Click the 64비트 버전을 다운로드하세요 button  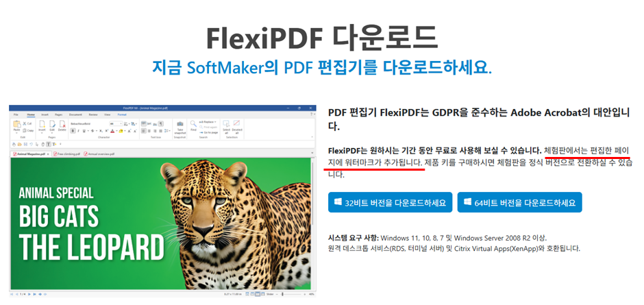click(x=519, y=202)
